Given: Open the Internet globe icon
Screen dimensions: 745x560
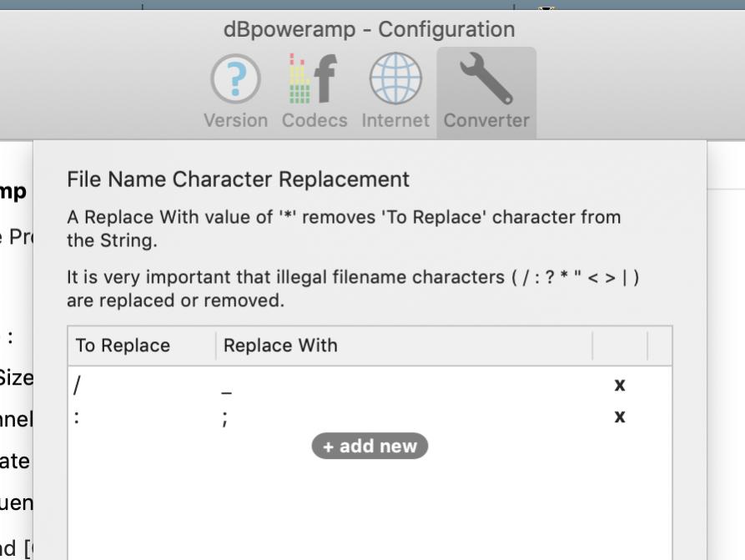Looking at the screenshot, I should click(395, 80).
